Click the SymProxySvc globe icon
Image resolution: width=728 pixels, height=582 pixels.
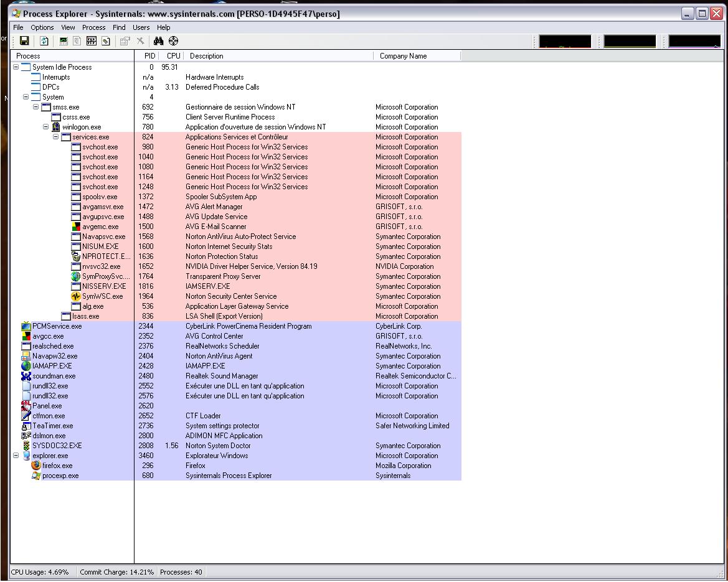pyautogui.click(x=76, y=276)
